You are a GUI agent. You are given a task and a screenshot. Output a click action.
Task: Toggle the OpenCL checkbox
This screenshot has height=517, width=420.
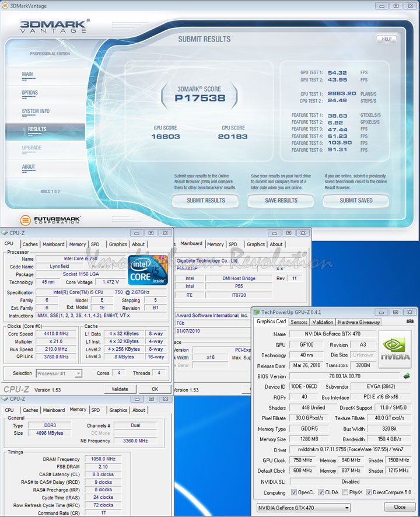tap(294, 492)
